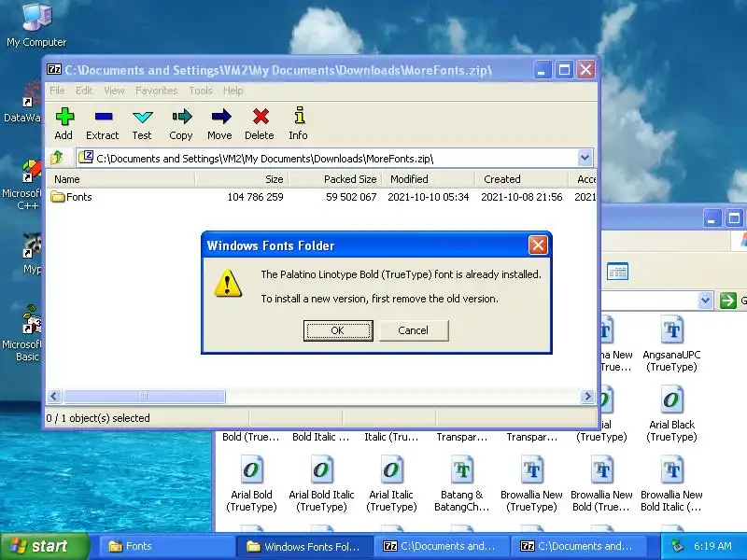
Task: Open the View menu in 7-Zip
Action: coord(114,91)
